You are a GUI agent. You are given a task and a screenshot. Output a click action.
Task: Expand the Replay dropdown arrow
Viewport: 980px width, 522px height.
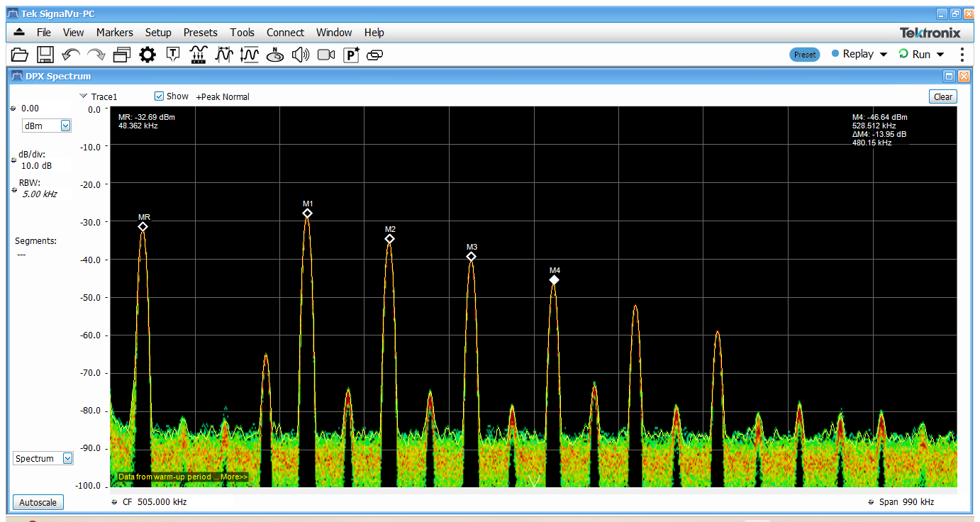point(884,55)
